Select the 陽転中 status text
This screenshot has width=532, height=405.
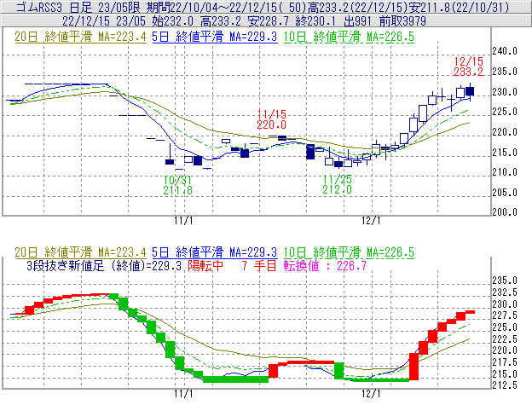pyautogui.click(x=205, y=265)
